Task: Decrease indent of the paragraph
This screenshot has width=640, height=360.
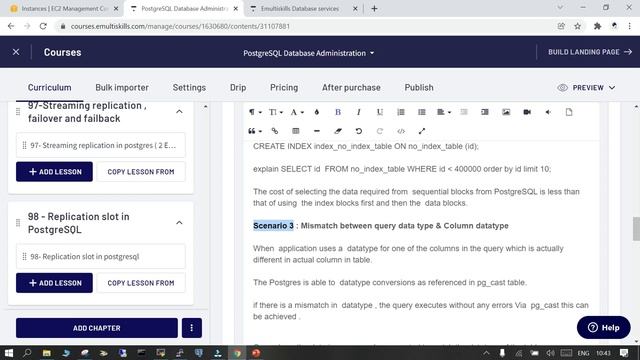Action: click(x=464, y=112)
